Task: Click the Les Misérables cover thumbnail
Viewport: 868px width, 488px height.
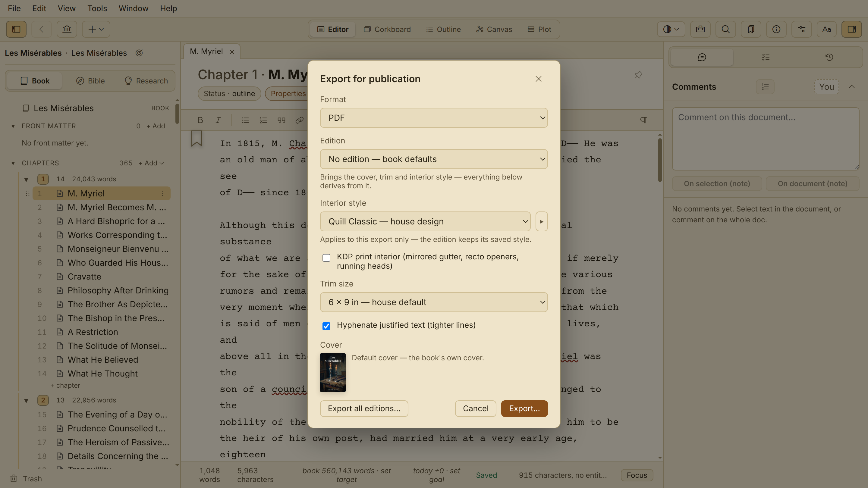Action: point(332,373)
